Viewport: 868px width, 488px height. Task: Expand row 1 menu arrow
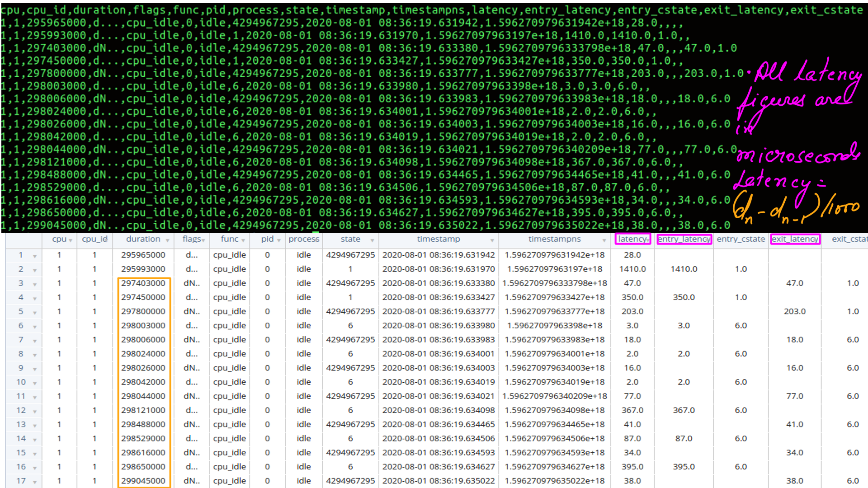pos(35,256)
